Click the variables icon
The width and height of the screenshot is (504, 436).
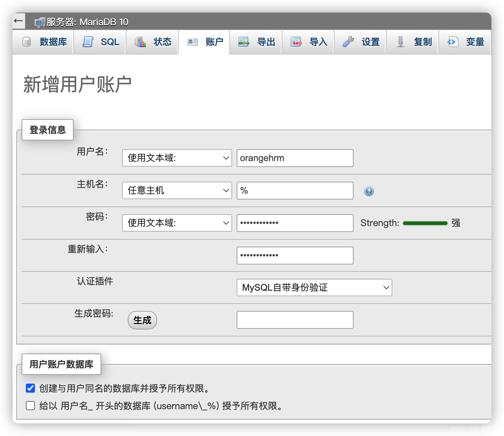tap(453, 42)
